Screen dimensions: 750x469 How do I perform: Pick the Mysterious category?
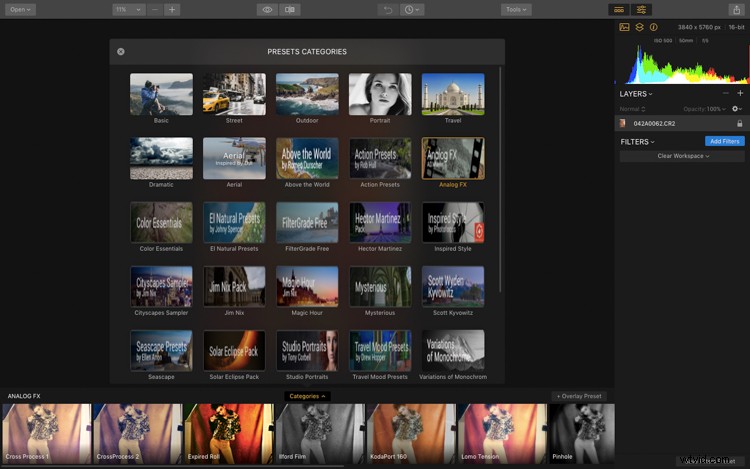pyautogui.click(x=380, y=291)
